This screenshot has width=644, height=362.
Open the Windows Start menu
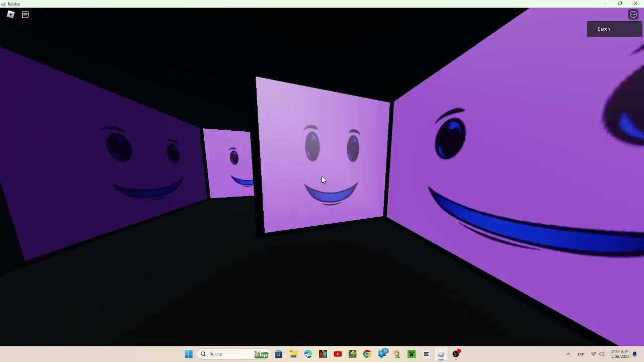[x=189, y=354]
